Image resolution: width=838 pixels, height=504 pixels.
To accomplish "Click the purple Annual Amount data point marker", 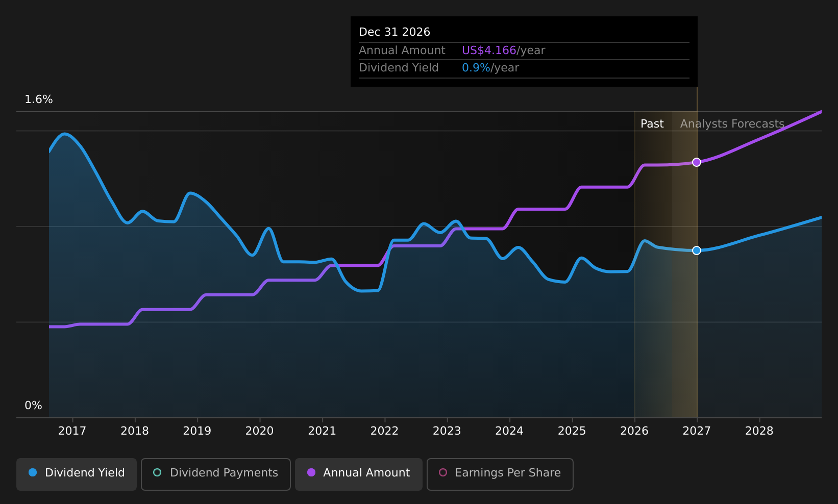I will pyautogui.click(x=697, y=162).
